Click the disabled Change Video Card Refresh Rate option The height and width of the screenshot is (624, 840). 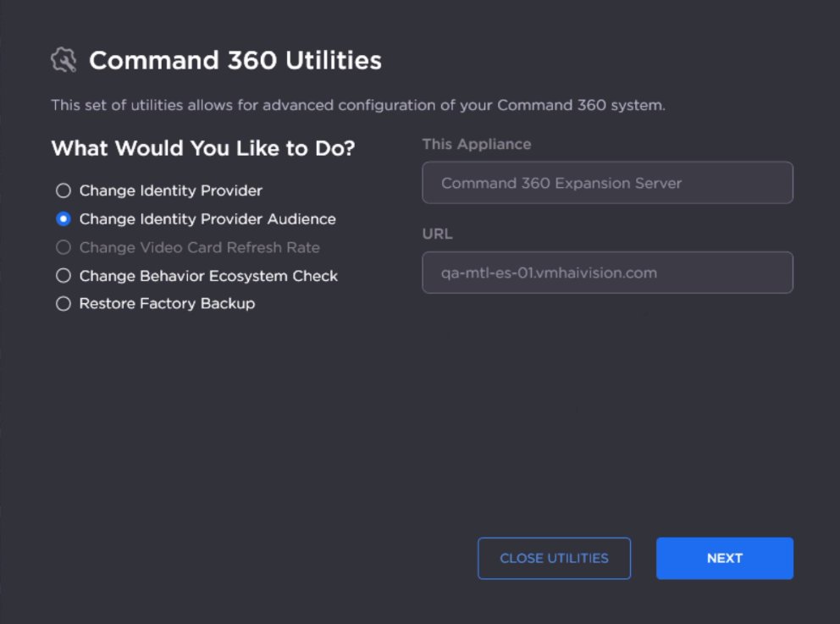(63, 247)
